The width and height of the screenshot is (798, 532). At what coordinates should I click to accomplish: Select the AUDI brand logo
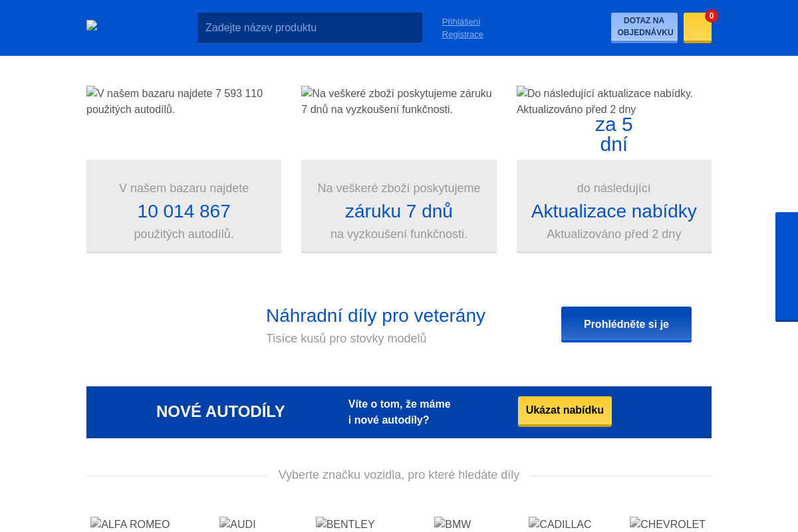[237, 524]
